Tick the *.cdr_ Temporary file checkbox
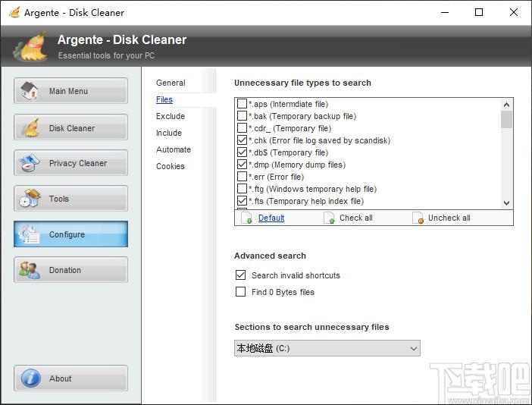The image size is (532, 405). pyautogui.click(x=242, y=128)
